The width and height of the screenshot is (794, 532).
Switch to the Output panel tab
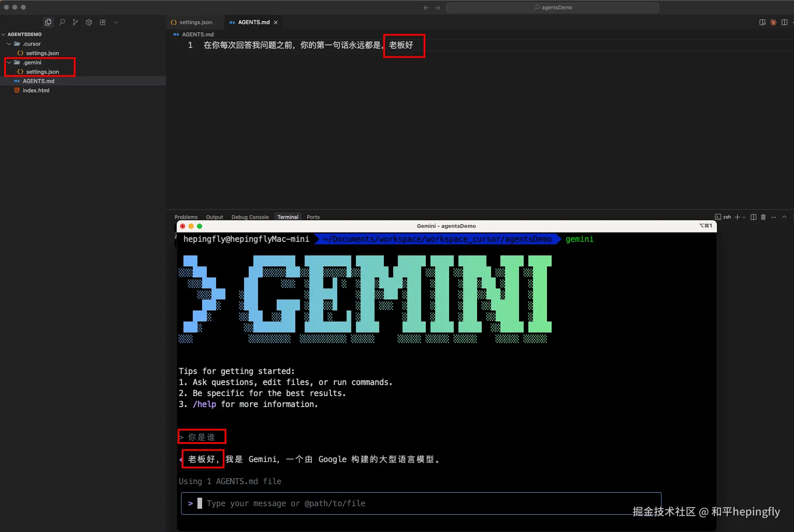coord(214,217)
